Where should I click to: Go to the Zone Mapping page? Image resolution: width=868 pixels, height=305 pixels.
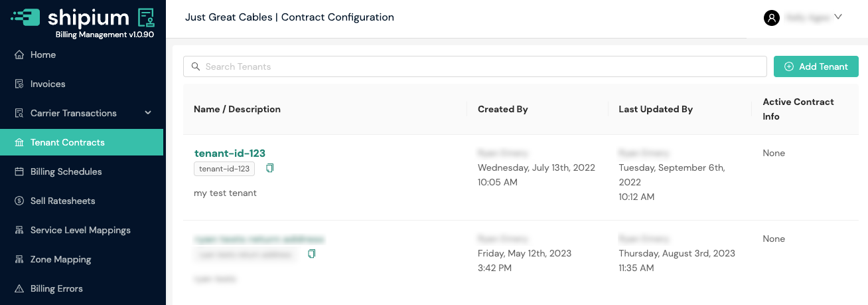61,259
